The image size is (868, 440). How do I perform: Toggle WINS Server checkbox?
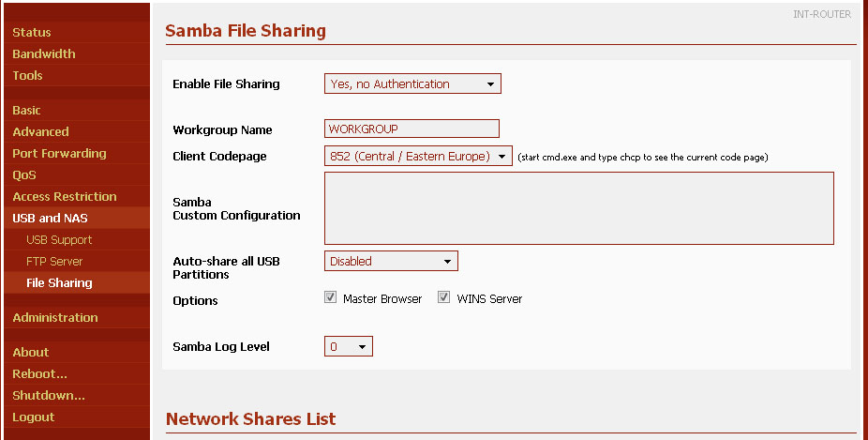click(444, 297)
